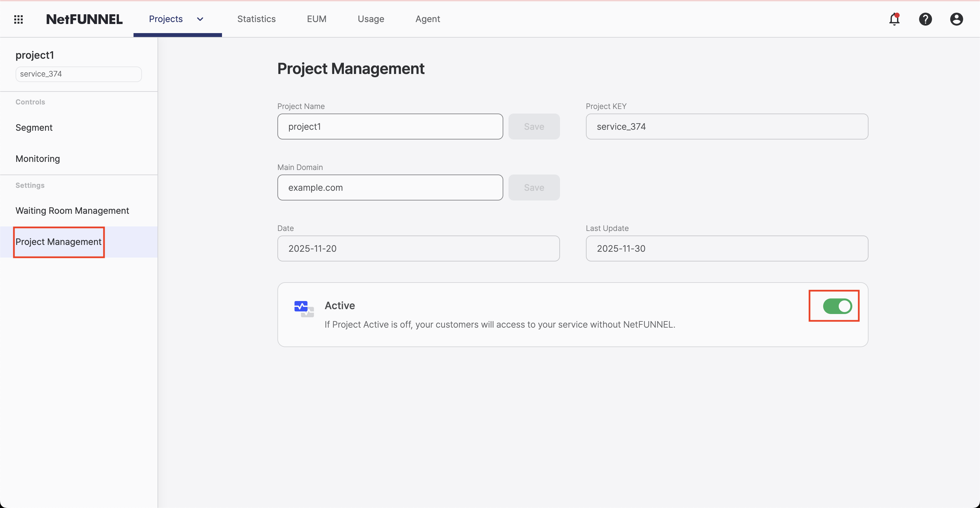Save the Main Domain

[x=534, y=187]
